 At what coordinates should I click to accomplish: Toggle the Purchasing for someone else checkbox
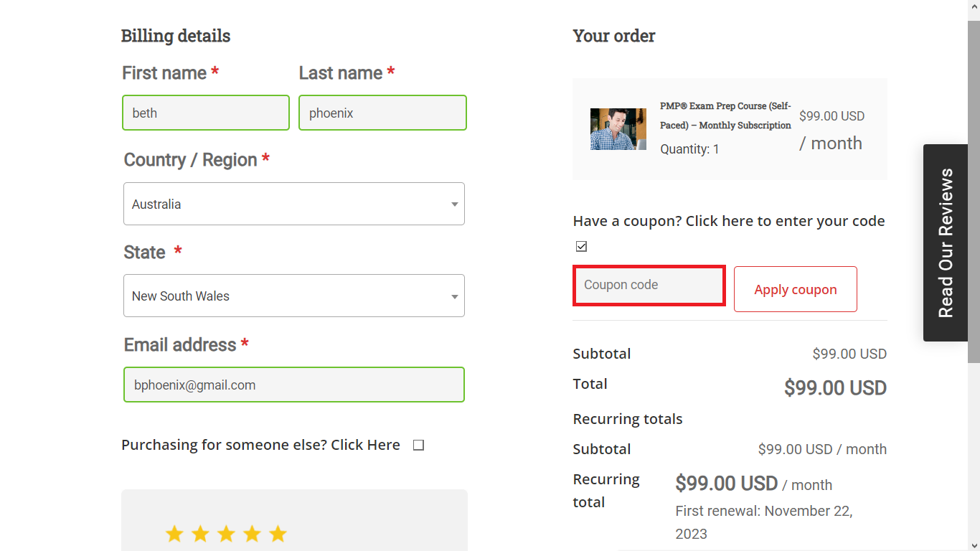click(418, 445)
